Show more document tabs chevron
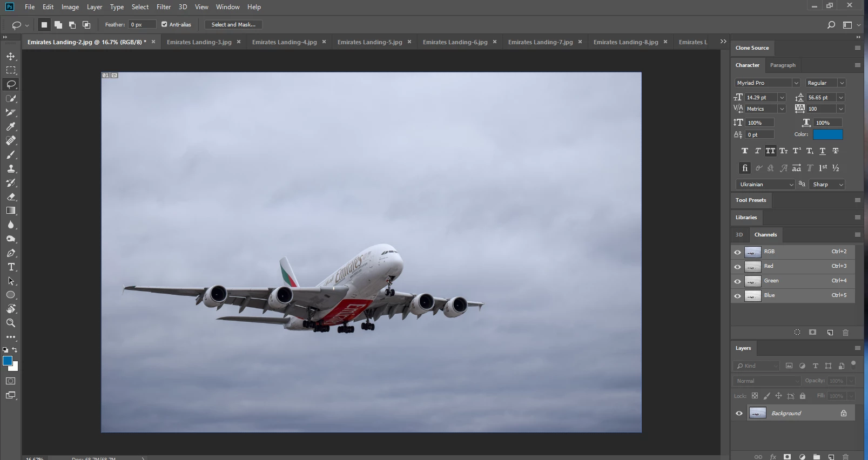The image size is (868, 460). [723, 42]
